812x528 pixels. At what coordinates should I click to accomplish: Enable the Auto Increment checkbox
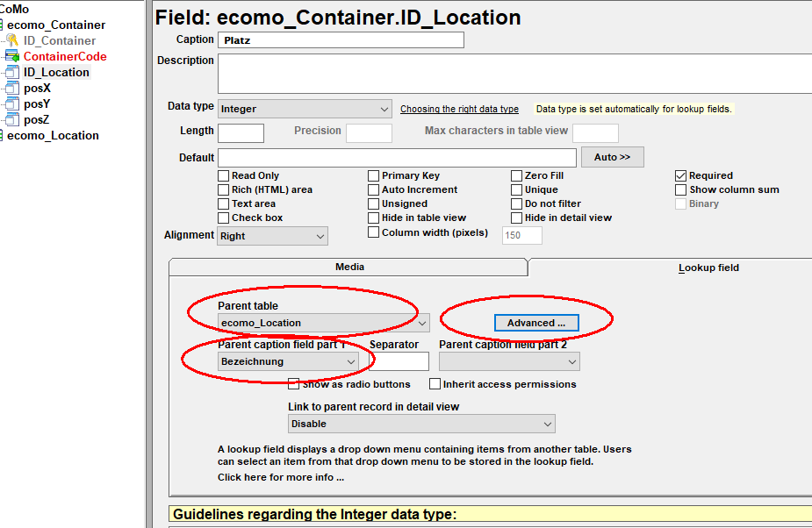tap(373, 190)
